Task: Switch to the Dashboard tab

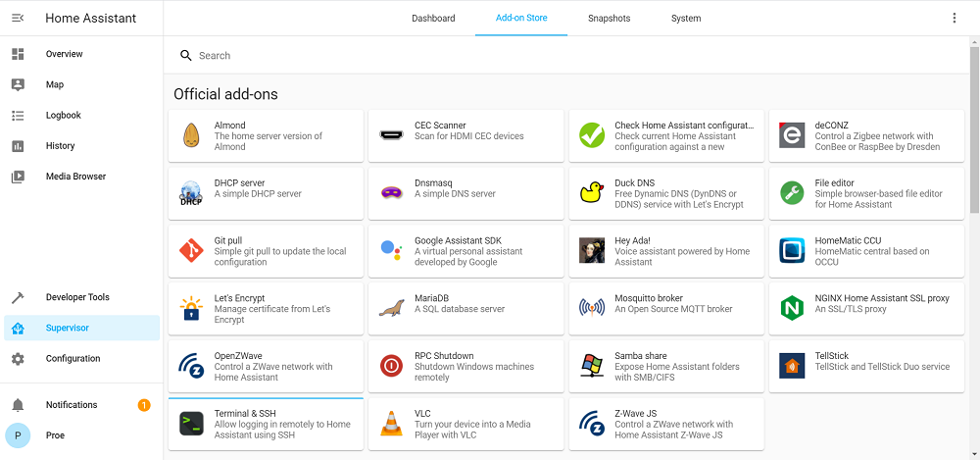Action: pyautogui.click(x=433, y=19)
